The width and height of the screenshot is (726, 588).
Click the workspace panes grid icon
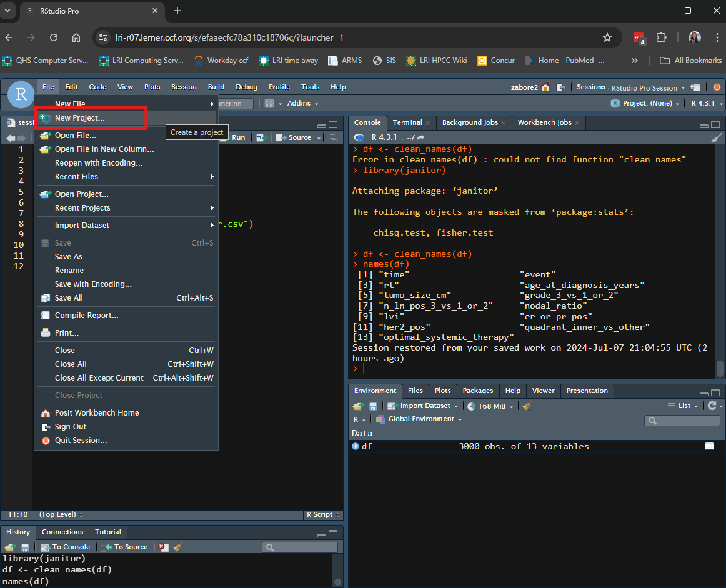coord(269,103)
